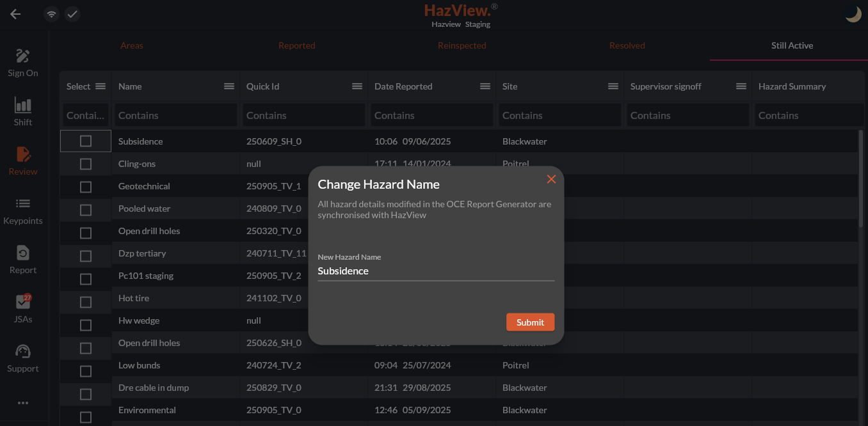Click the wifi status icon
Image resolution: width=868 pixels, height=426 pixels.
coord(51,14)
